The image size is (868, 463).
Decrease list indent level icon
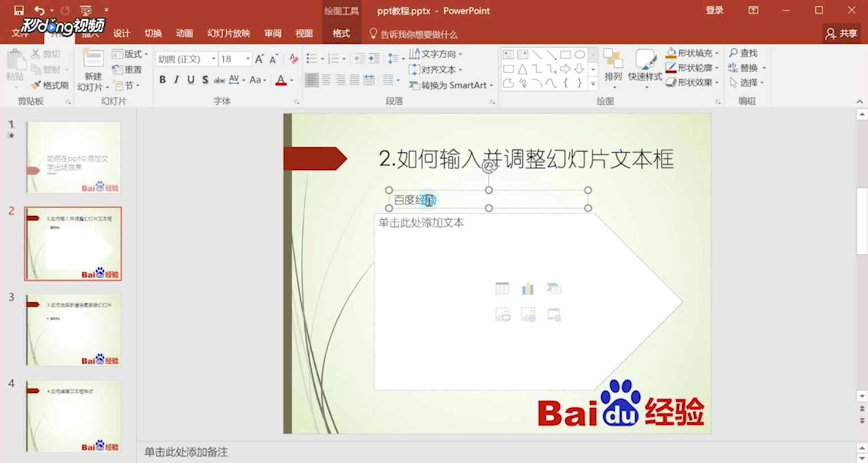click(360, 59)
